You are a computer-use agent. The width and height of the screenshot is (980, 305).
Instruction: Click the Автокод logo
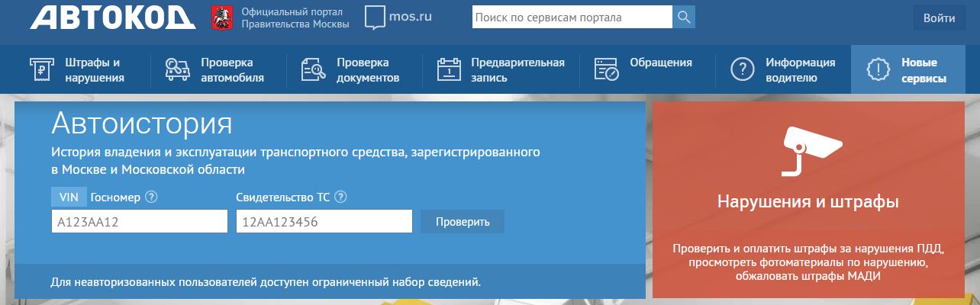click(x=113, y=17)
